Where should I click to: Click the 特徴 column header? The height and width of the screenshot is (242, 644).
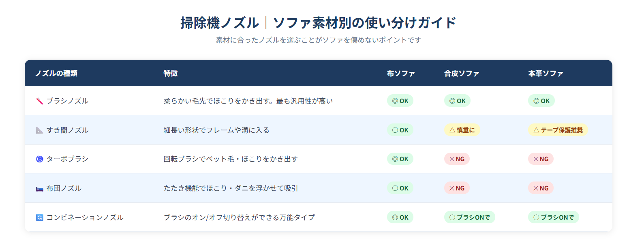pyautogui.click(x=171, y=73)
